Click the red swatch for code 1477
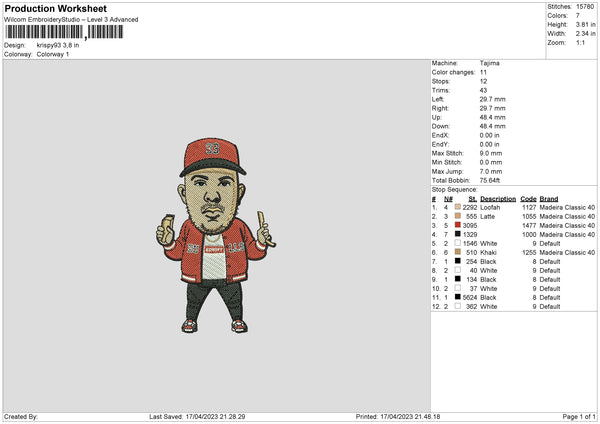600x424 pixels. click(458, 225)
